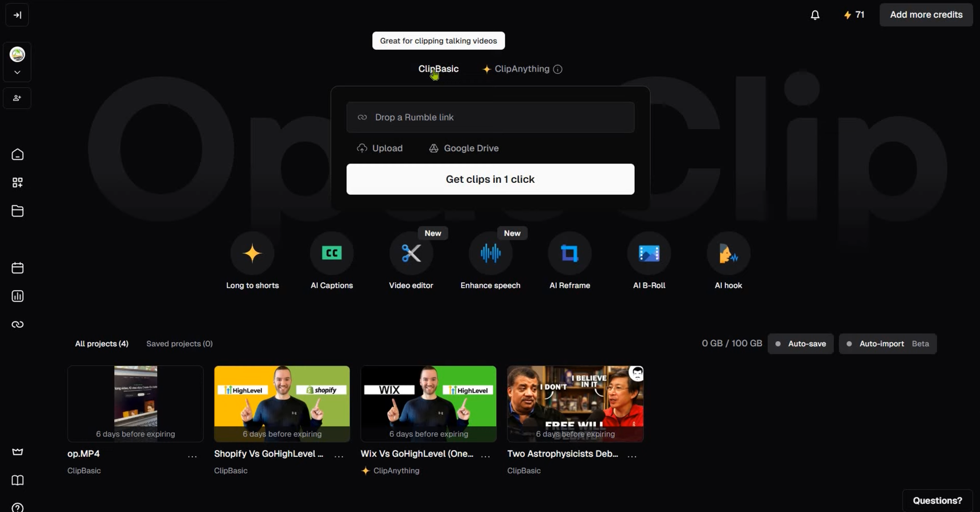Open the help question mark icon in the sidebar
Screen dimensions: 980x512
coord(18,507)
